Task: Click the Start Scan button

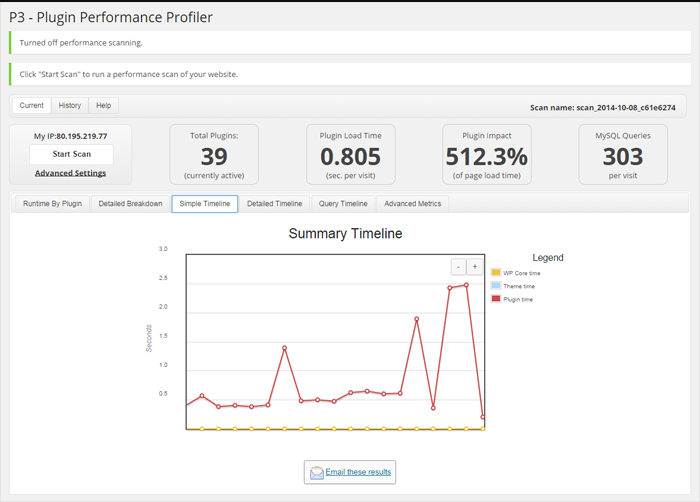Action: (x=71, y=154)
